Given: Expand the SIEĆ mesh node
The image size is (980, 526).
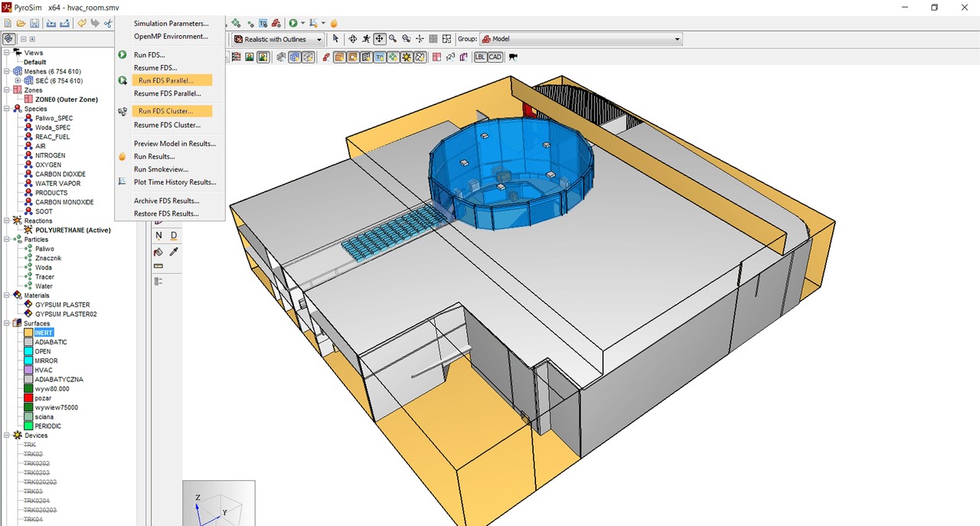Looking at the screenshot, I should click(x=18, y=80).
